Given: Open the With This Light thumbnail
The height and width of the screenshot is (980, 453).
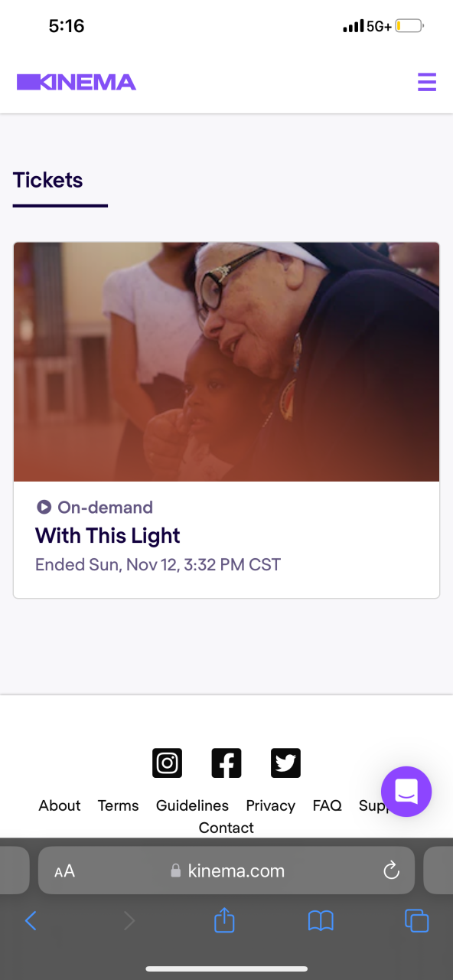Looking at the screenshot, I should [x=226, y=362].
